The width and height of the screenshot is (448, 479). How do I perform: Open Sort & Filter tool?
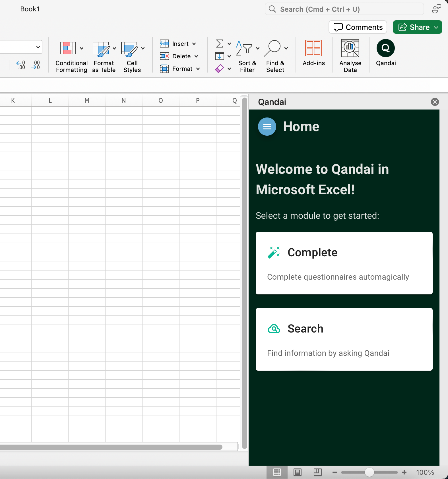pyautogui.click(x=244, y=48)
